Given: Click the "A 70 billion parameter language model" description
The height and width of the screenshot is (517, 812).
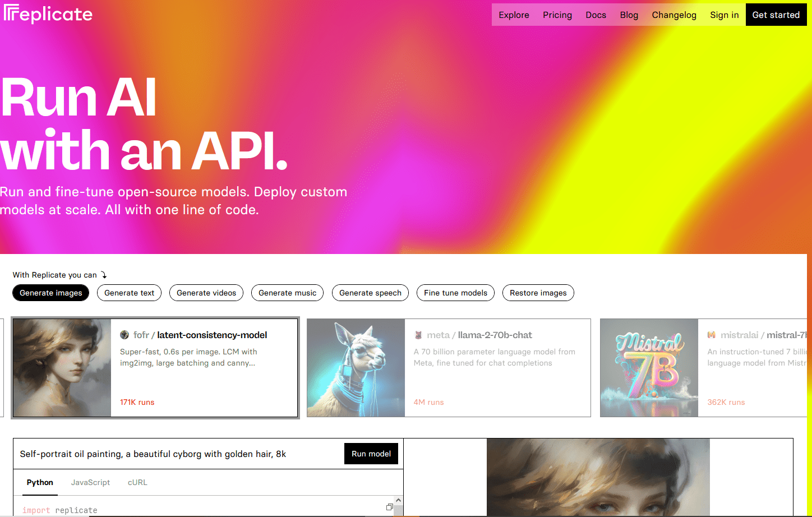Looking at the screenshot, I should coord(495,357).
